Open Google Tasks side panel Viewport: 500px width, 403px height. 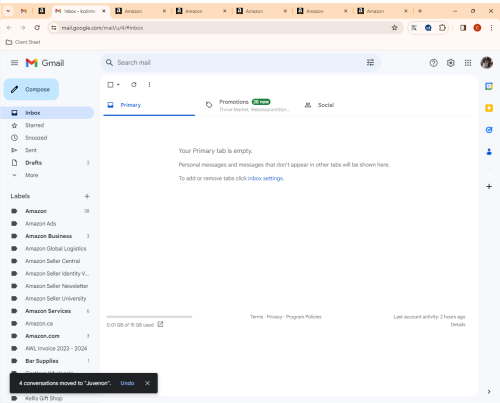click(x=489, y=130)
